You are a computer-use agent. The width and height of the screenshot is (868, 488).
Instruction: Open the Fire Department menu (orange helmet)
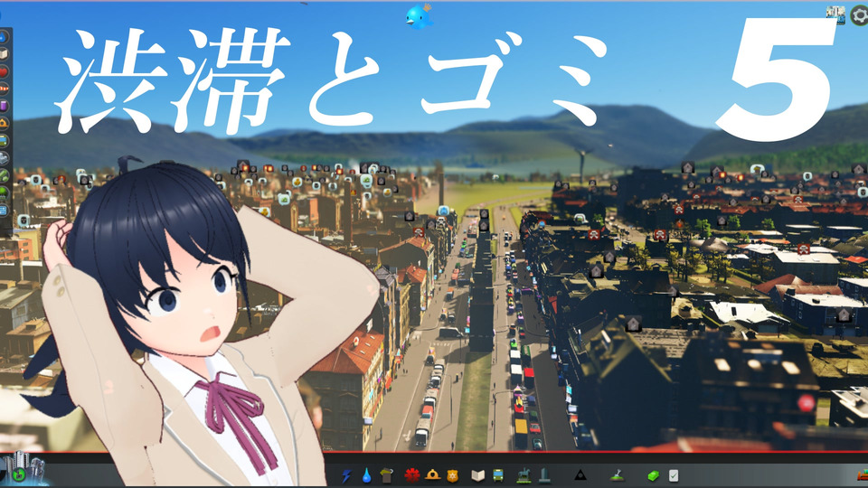click(432, 475)
